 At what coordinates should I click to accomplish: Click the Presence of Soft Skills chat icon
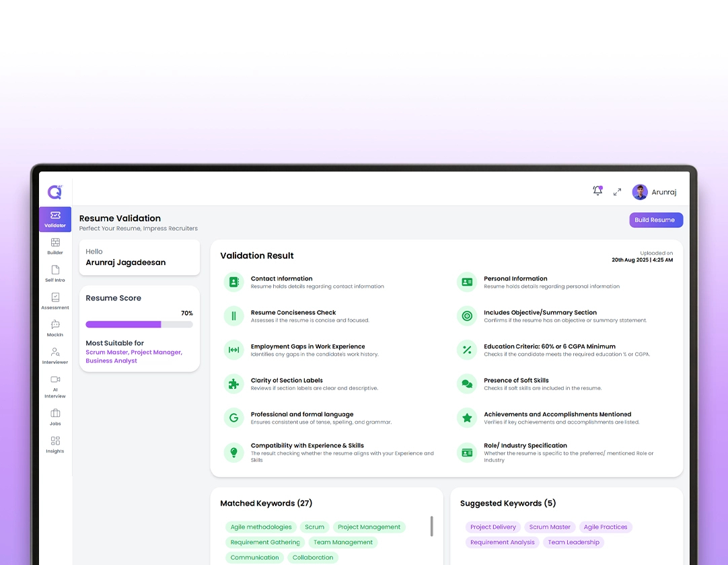[x=467, y=383]
